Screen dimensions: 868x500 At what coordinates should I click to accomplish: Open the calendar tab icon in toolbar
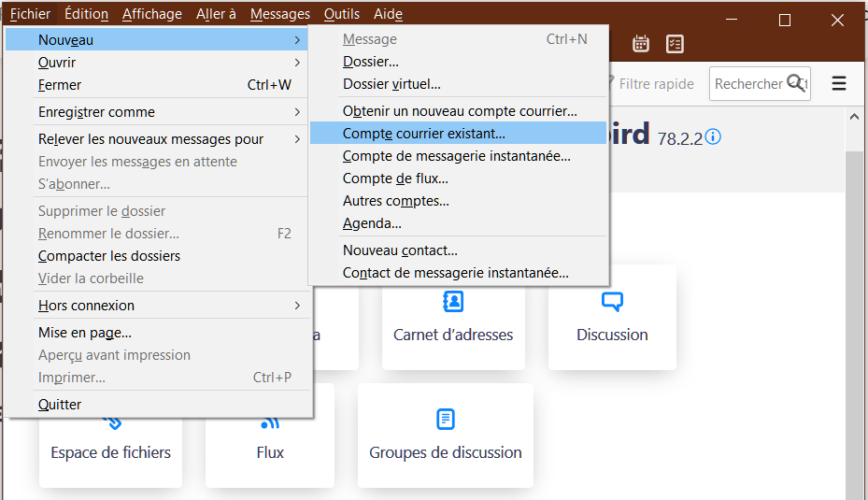click(641, 44)
